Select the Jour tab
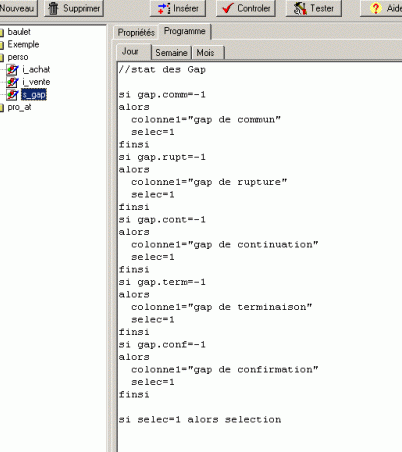The height and width of the screenshot is (452, 402). [x=130, y=51]
